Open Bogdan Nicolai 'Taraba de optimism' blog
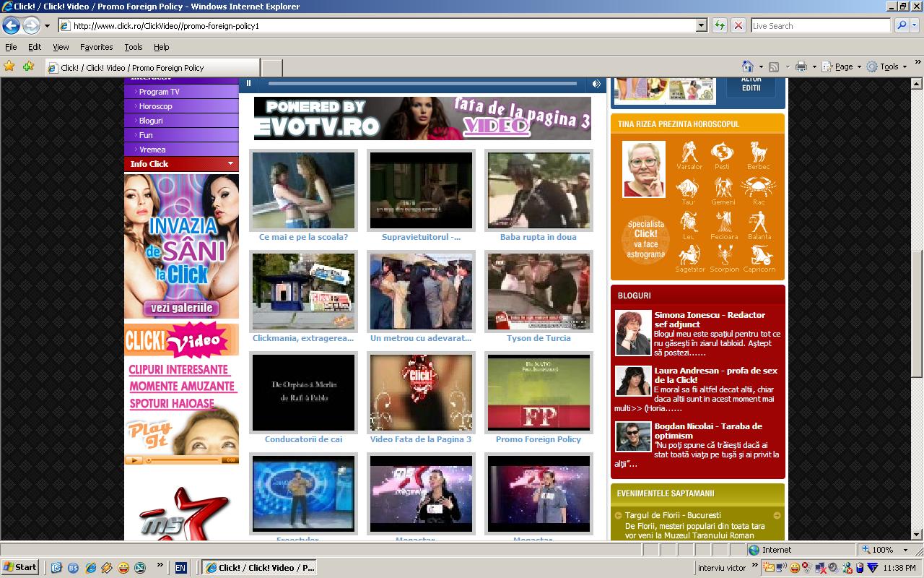 pos(707,431)
